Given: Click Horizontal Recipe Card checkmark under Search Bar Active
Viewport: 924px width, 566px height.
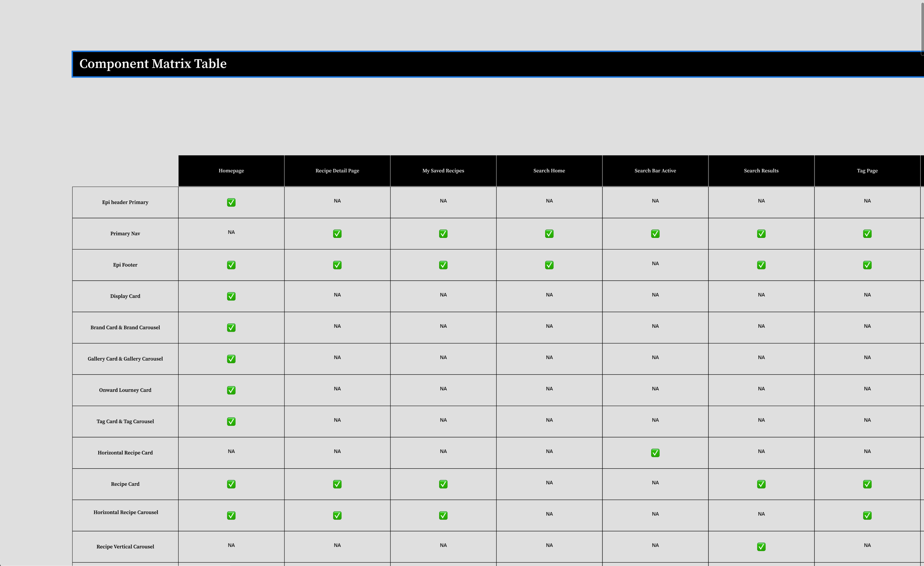Looking at the screenshot, I should click(655, 453).
